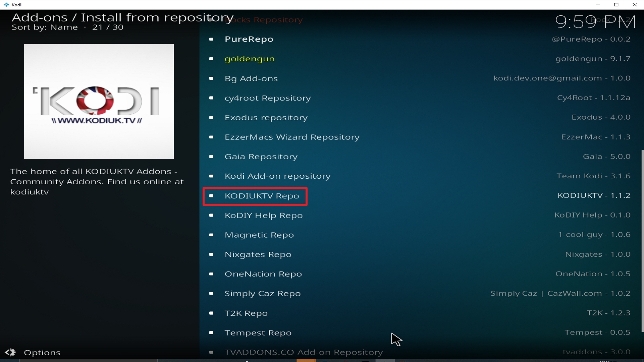644x362 pixels.
Task: Click the bullet beside Gaia Repository
Action: (x=211, y=157)
